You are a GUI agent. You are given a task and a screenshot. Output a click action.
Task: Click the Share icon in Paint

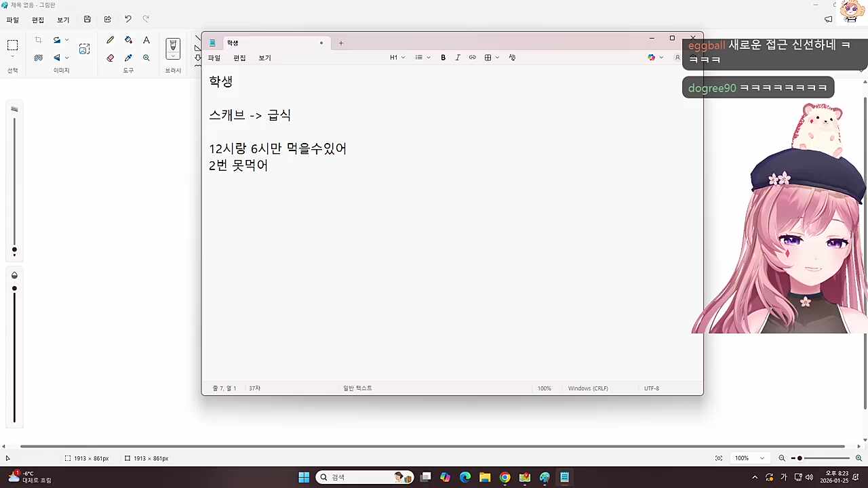pyautogui.click(x=108, y=20)
